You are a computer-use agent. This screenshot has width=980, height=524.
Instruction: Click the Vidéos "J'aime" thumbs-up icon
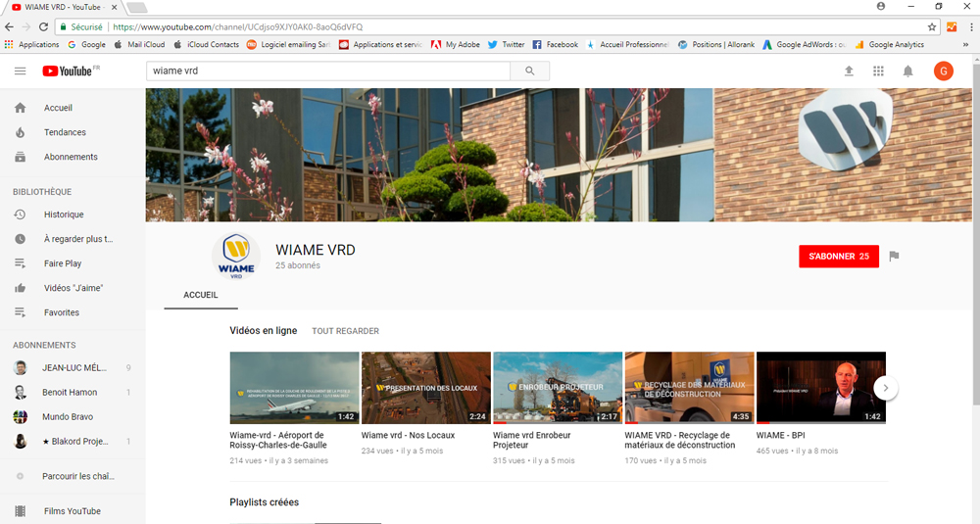(x=20, y=288)
